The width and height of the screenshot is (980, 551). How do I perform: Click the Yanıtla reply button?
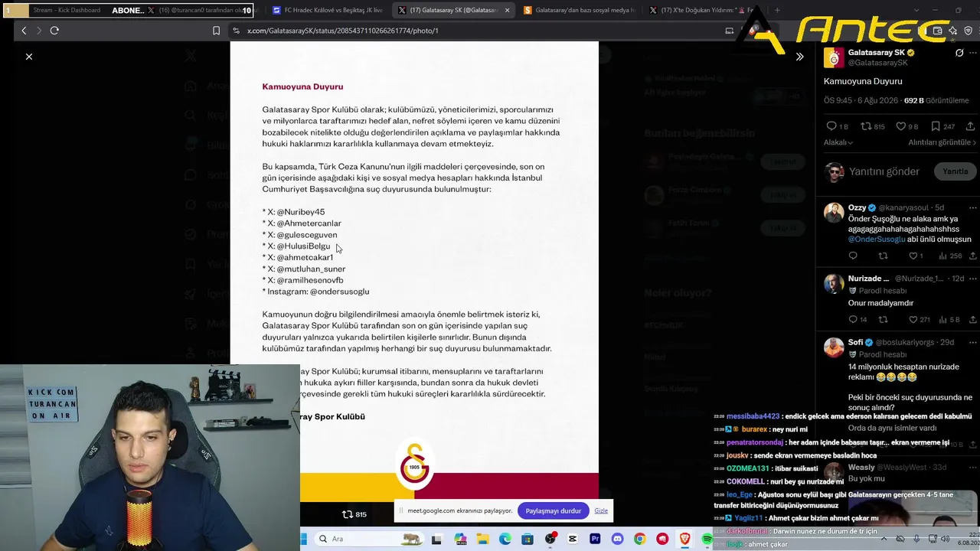955,171
